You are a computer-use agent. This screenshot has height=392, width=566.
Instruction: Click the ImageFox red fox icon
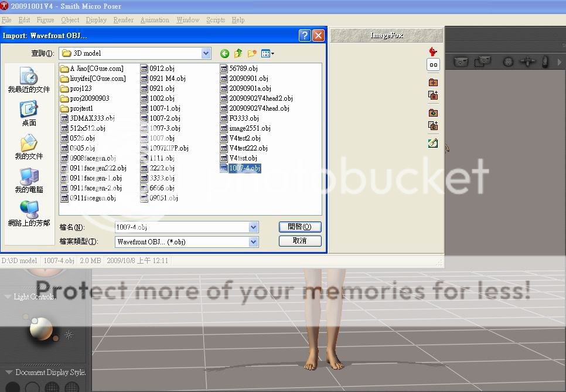point(433,52)
